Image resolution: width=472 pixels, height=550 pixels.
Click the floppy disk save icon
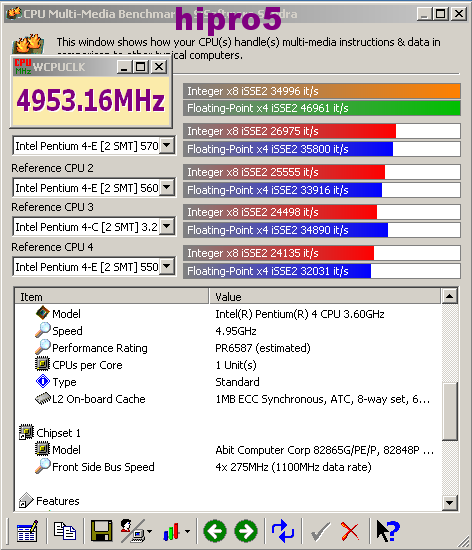(101, 531)
